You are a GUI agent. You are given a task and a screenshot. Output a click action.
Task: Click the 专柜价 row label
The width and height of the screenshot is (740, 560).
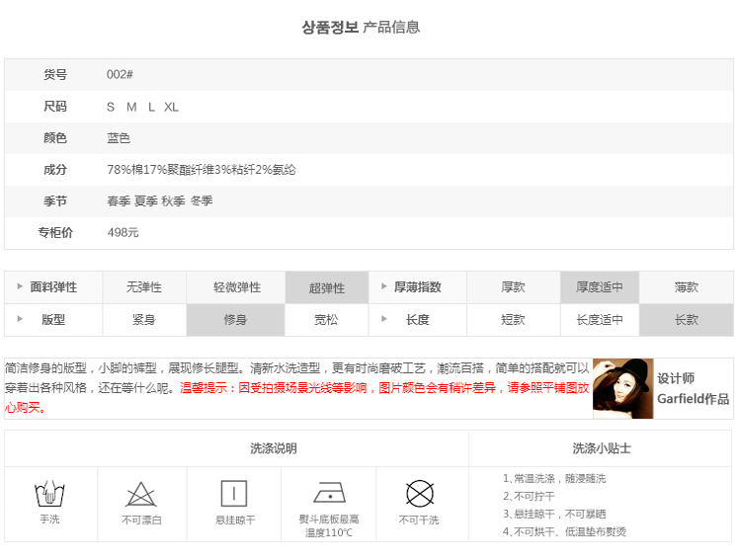[55, 232]
